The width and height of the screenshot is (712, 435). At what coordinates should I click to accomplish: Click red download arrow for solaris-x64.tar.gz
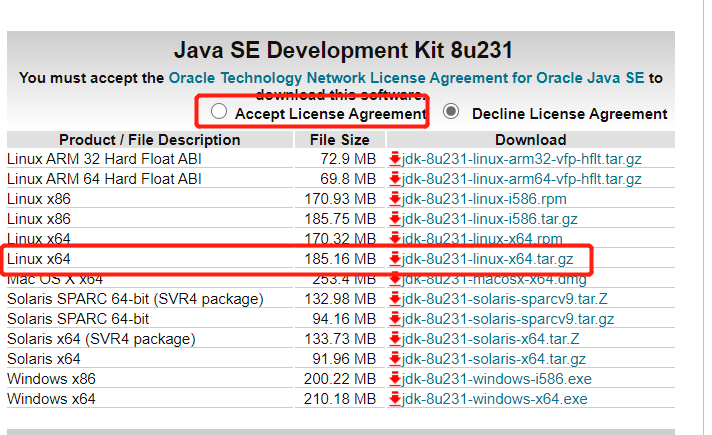coord(395,359)
